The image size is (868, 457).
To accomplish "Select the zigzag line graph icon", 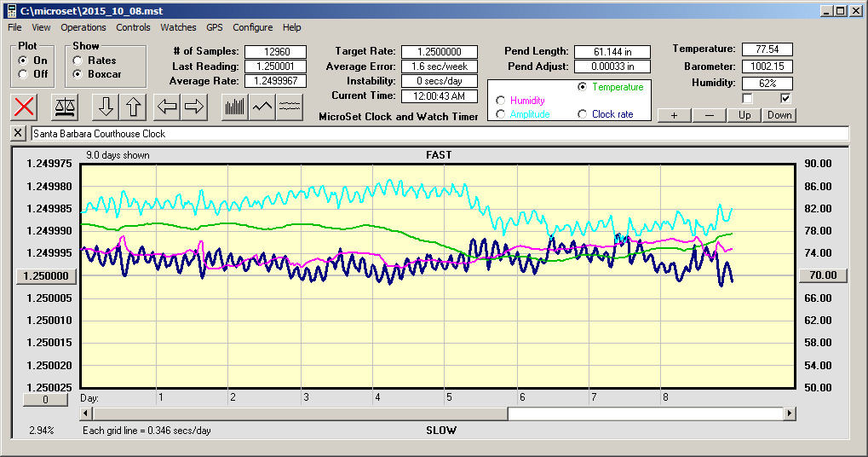I will 262,107.
